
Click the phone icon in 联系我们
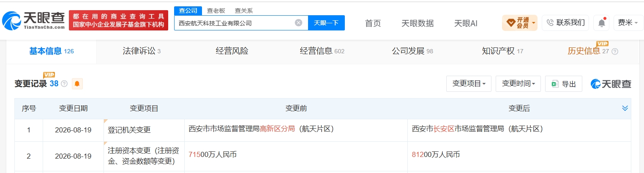tap(550, 23)
